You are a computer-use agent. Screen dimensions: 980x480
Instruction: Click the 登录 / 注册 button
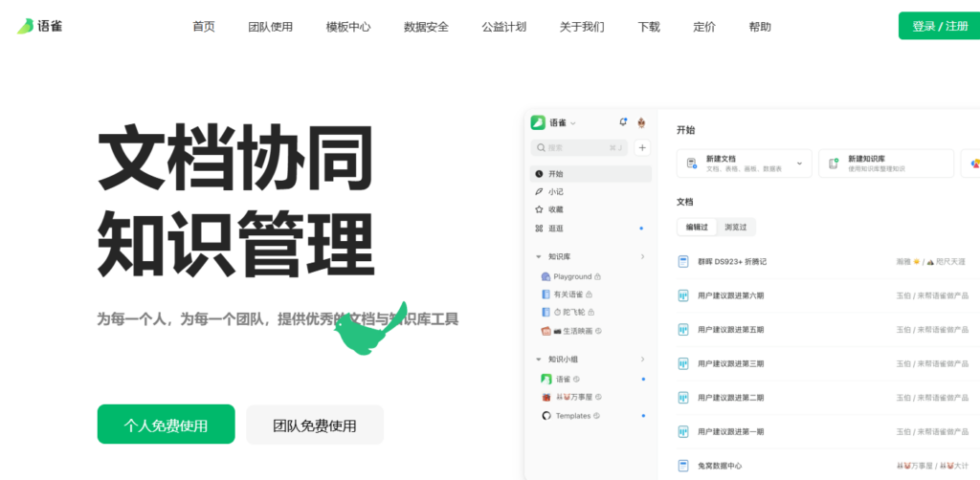(x=940, y=26)
